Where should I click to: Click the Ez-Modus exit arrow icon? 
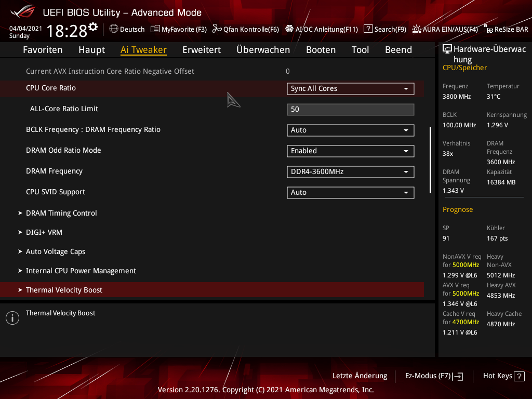coord(458,376)
